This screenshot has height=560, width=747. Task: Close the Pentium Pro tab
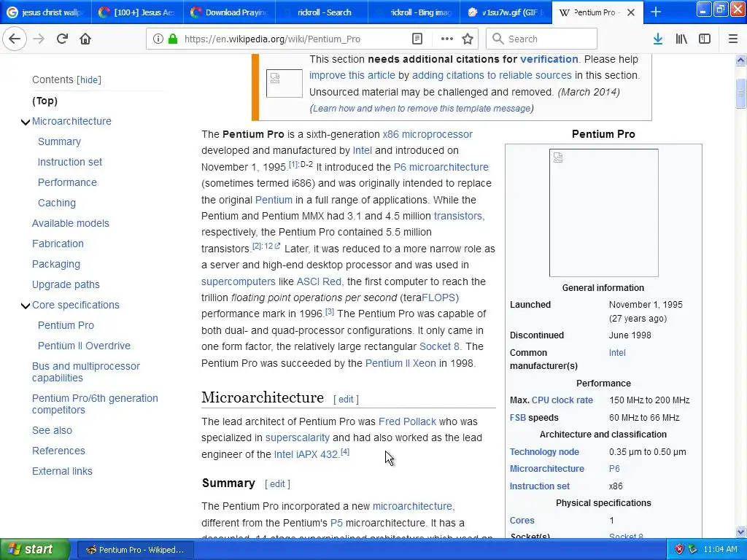[631, 12]
